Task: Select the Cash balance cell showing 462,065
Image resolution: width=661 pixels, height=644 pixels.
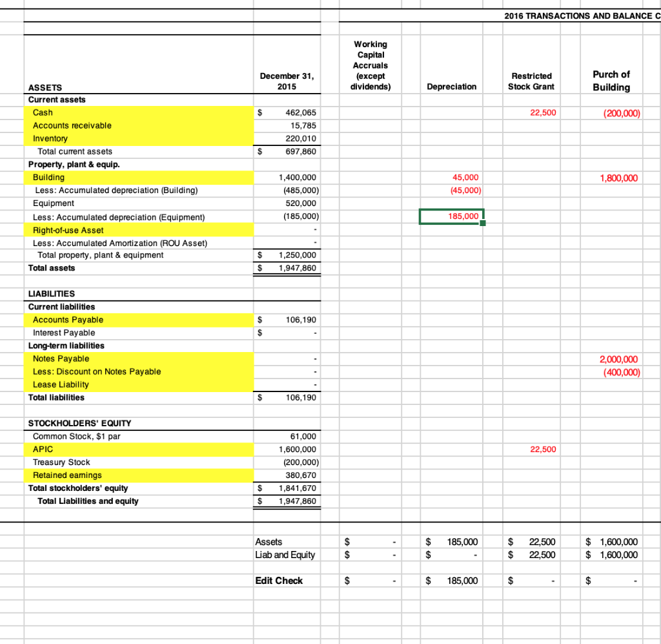Action: pyautogui.click(x=297, y=112)
